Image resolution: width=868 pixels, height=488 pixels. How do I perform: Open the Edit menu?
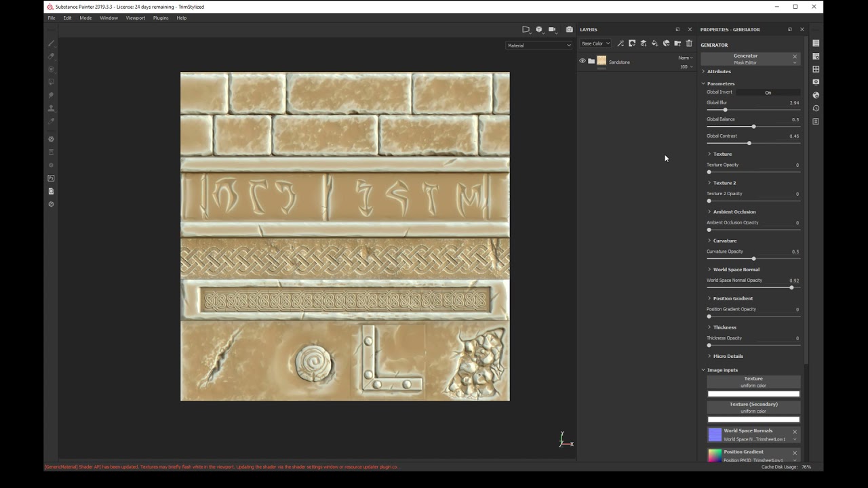(x=67, y=18)
